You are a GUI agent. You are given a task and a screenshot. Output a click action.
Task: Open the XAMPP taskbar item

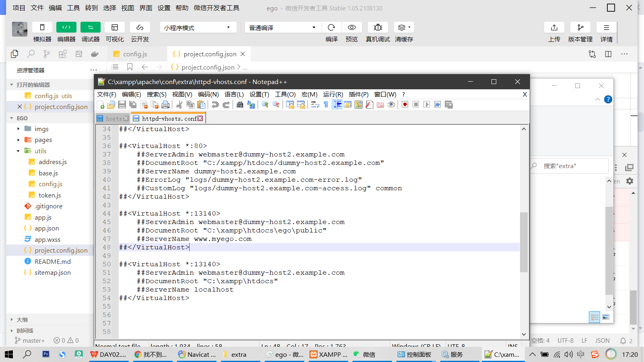[x=329, y=354]
